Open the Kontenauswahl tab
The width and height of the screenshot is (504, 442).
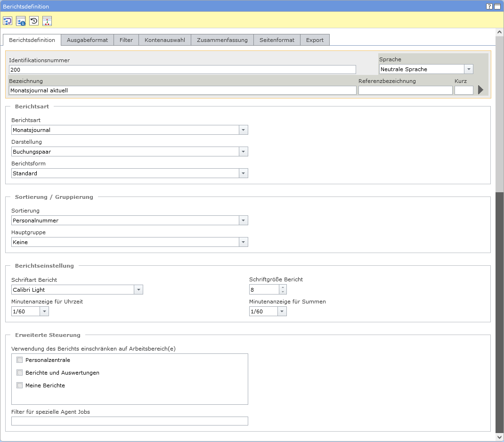[164, 40]
